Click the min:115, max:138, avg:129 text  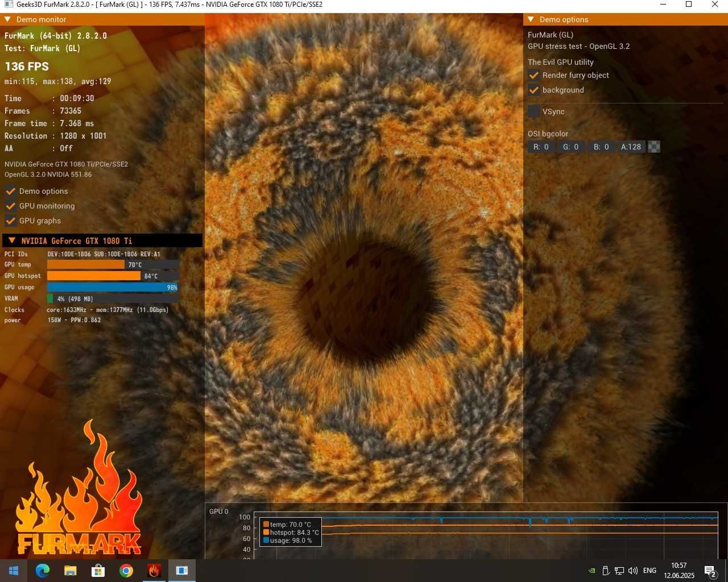58,81
